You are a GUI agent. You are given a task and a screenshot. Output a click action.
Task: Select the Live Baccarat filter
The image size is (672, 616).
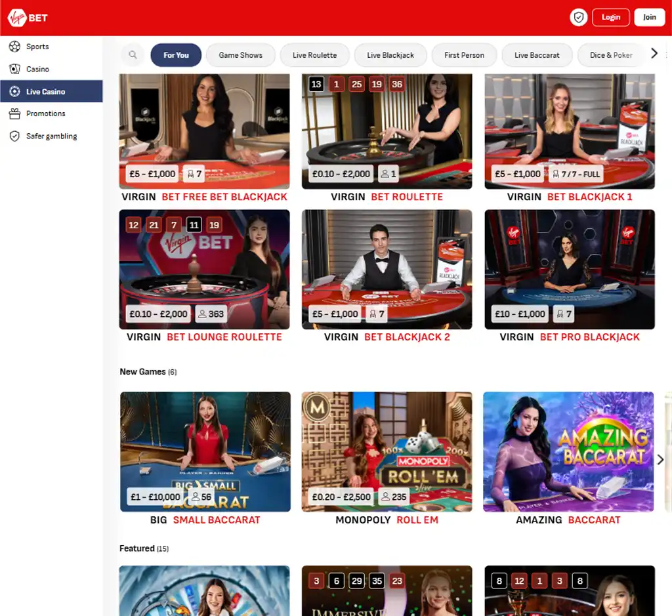pos(537,55)
